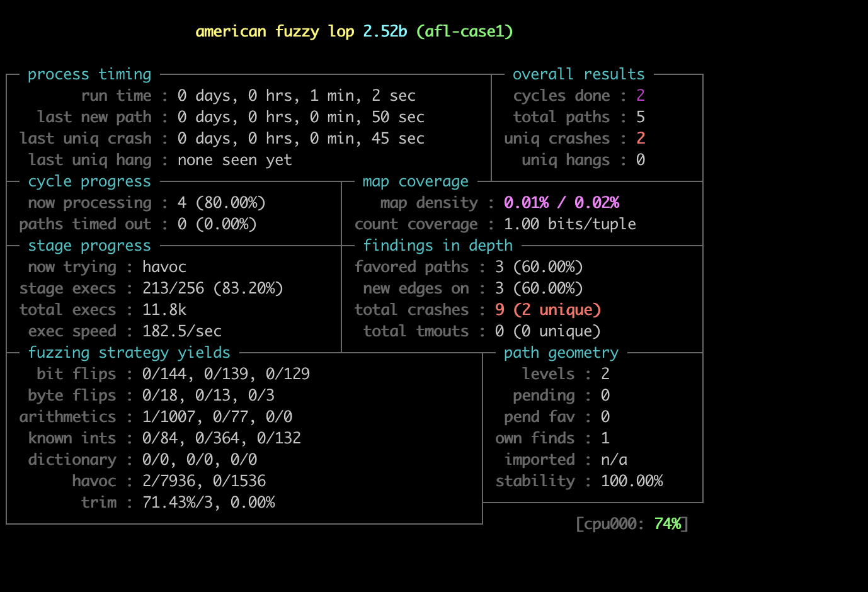The width and height of the screenshot is (868, 592).
Task: Click the 'favored paths' label
Action: click(x=411, y=267)
